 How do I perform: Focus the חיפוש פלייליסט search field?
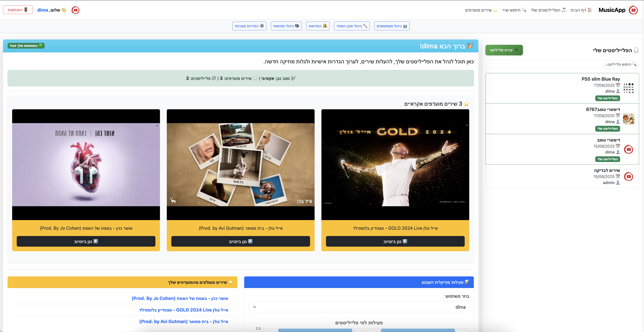tap(562, 64)
